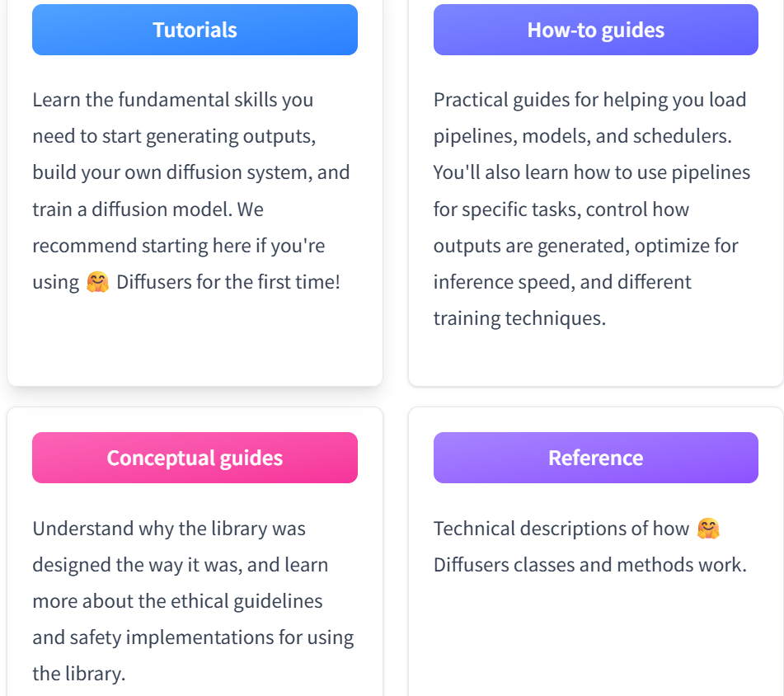784x696 pixels.
Task: Click the 'Understand why the library was' line
Action: coord(169,529)
